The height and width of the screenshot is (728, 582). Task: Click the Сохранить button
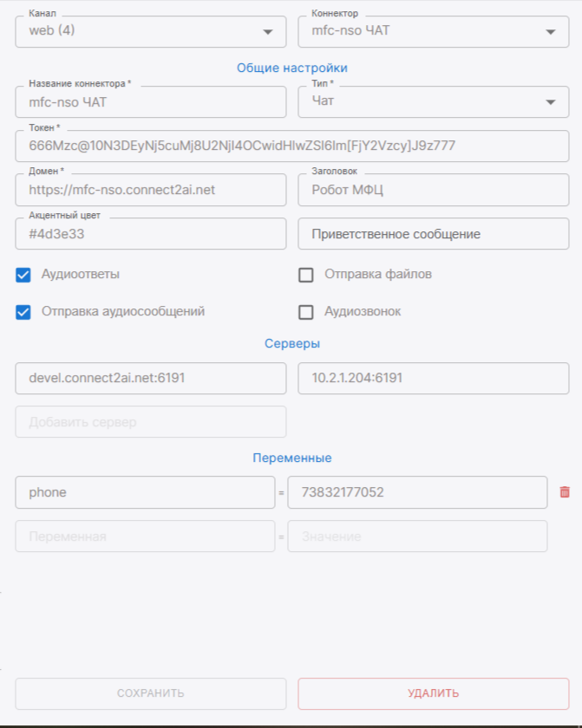point(150,693)
